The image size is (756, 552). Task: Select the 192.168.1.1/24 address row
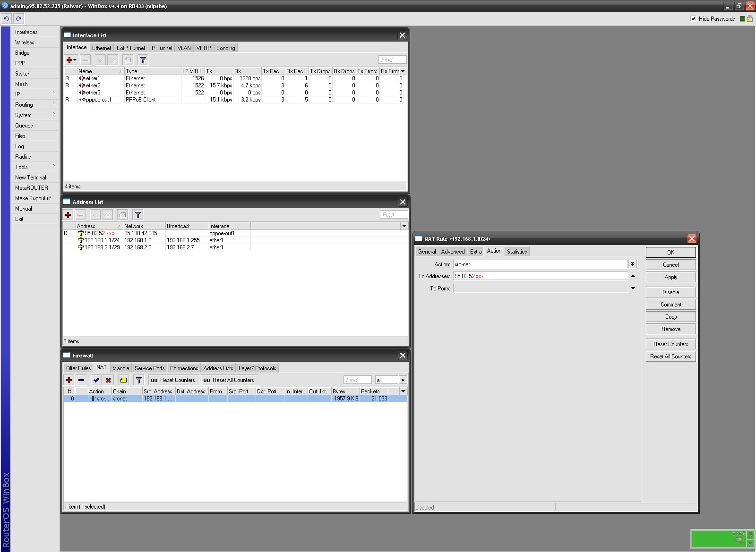click(x=235, y=240)
